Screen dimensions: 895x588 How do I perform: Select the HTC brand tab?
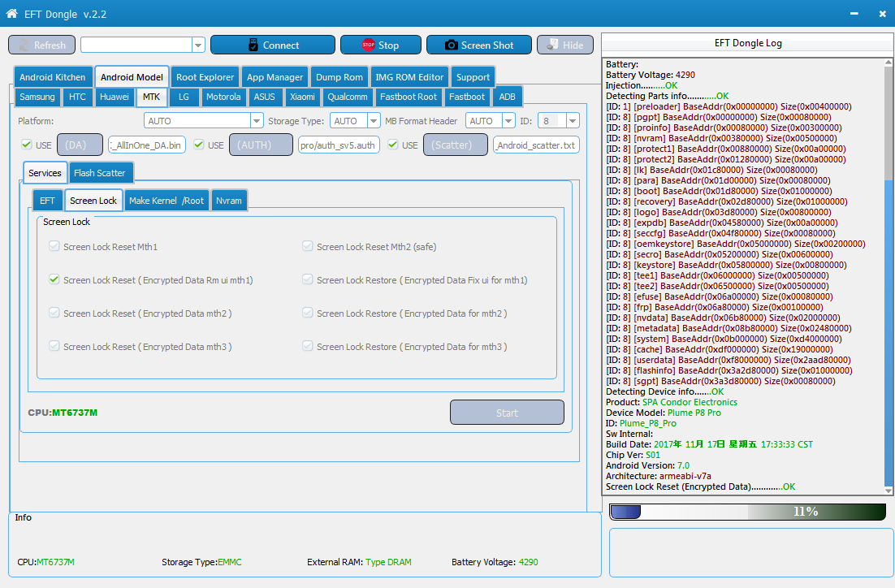tap(77, 97)
